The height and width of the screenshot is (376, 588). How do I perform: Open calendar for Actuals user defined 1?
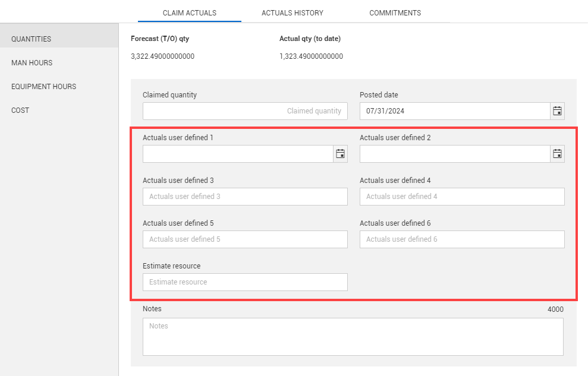click(340, 154)
